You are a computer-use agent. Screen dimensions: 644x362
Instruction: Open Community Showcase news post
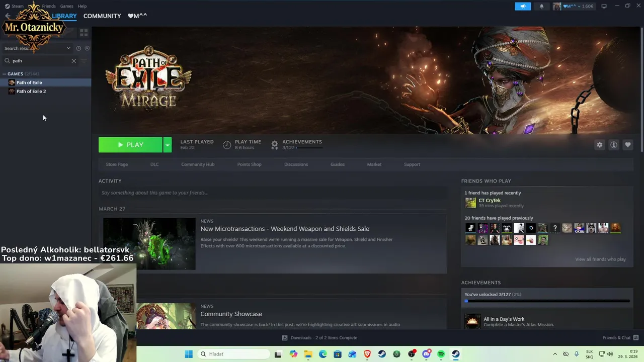point(231,314)
